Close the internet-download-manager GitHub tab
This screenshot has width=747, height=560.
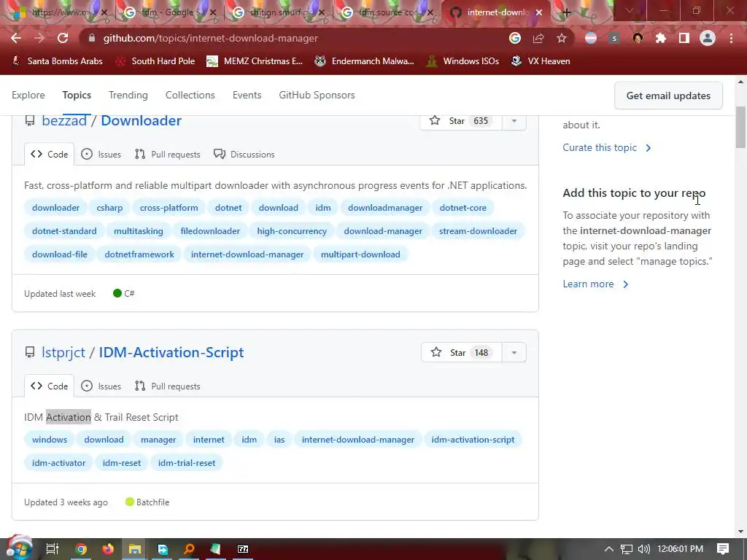pyautogui.click(x=539, y=12)
